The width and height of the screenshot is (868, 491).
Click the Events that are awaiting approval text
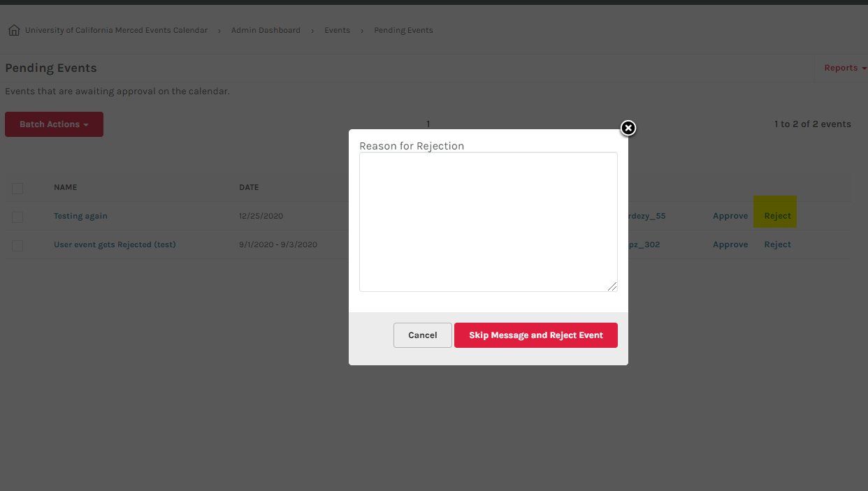pyautogui.click(x=117, y=91)
